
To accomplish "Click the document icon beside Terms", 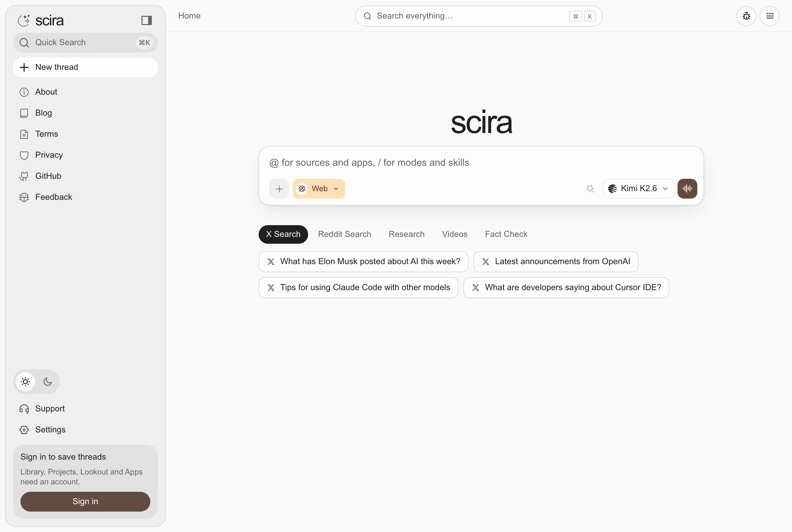I will click(x=24, y=134).
